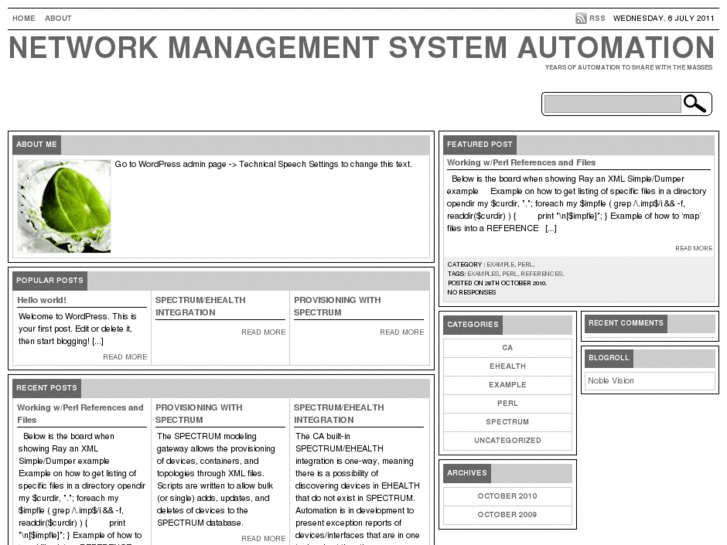Click Read More in Featured Post
This screenshot has width=727, height=545.
694,248
